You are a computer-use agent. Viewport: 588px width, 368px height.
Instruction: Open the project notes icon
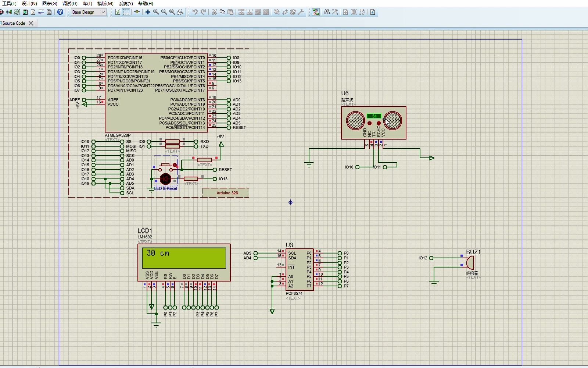click(49, 12)
